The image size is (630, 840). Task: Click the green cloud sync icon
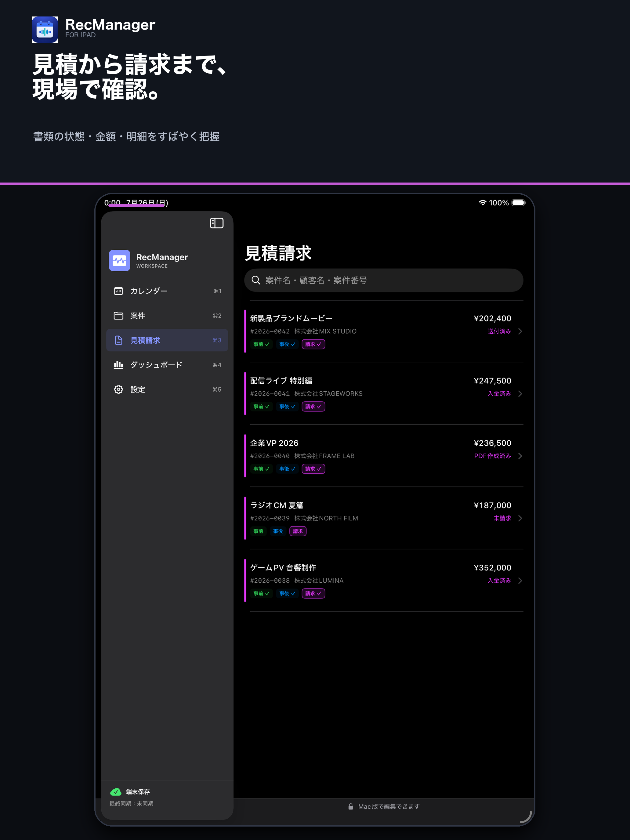(115, 792)
